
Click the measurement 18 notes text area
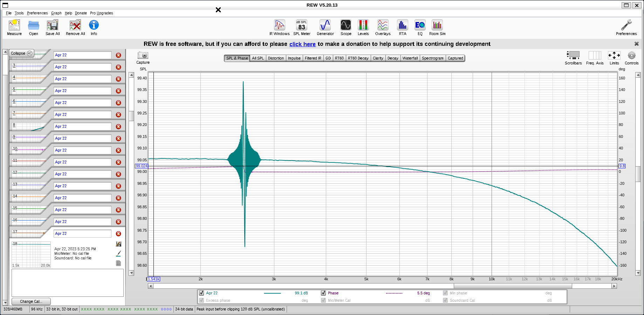[x=68, y=283]
